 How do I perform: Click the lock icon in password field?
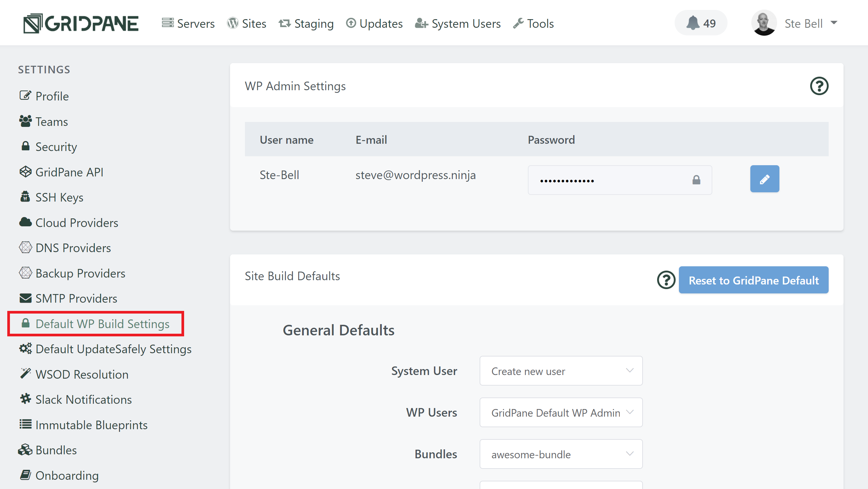[696, 180]
